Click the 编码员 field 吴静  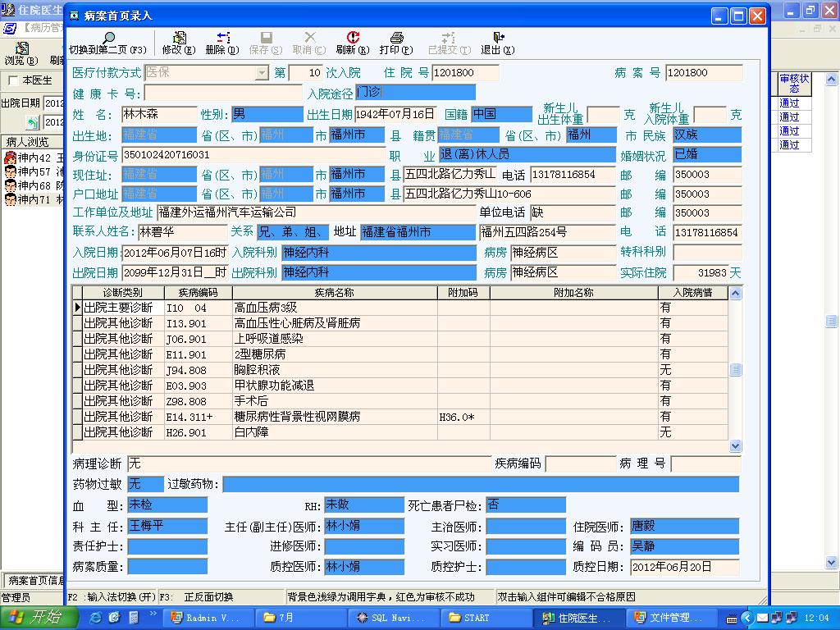click(685, 546)
